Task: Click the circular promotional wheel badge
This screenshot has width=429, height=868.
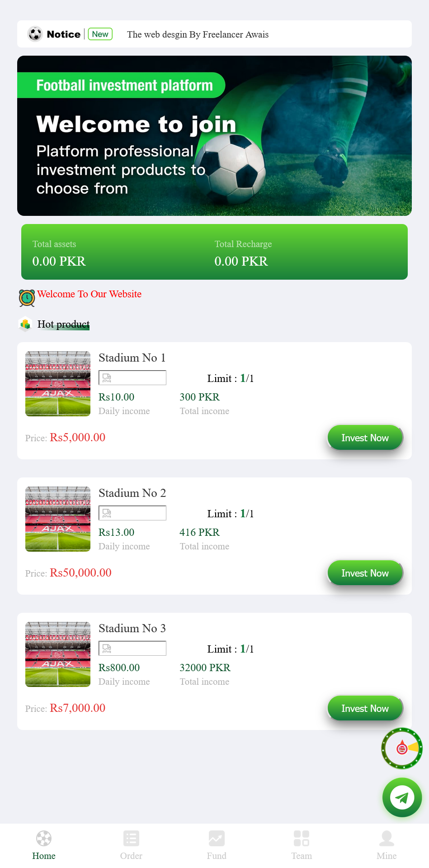Action: point(402,749)
